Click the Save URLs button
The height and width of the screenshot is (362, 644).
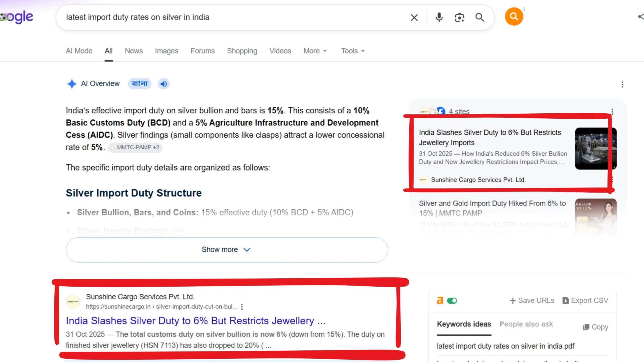point(532,301)
